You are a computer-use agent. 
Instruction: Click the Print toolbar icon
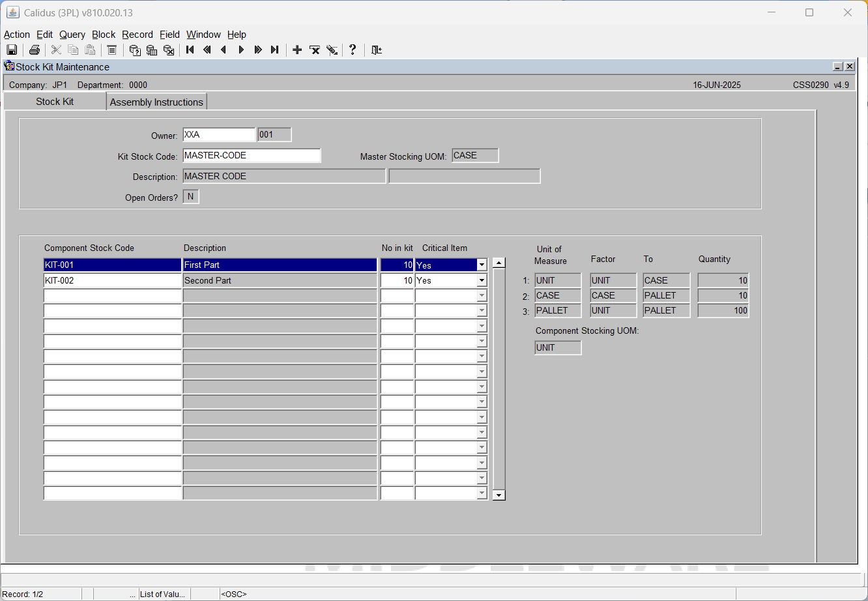pos(35,50)
